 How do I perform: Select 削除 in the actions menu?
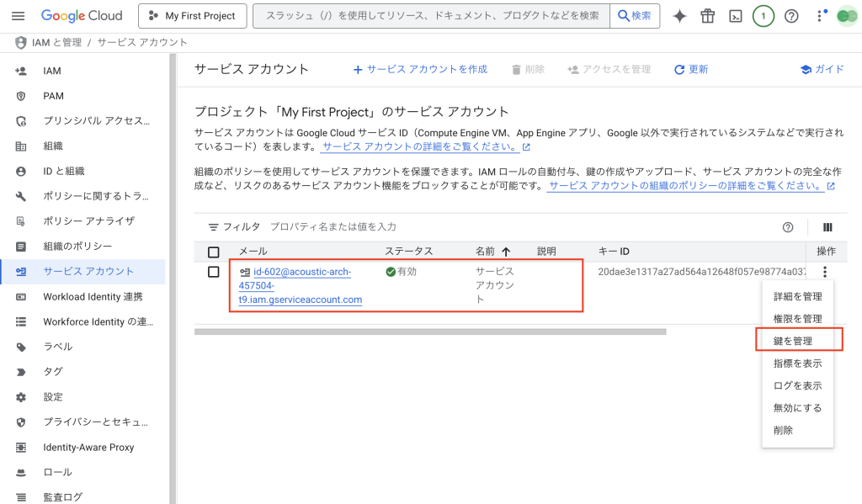(798, 430)
